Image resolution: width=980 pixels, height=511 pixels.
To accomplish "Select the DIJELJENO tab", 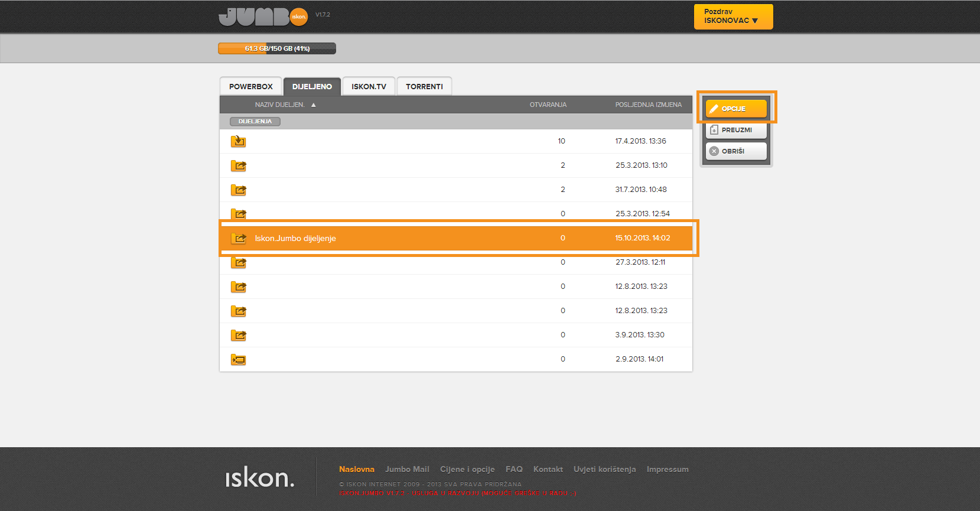I will click(x=312, y=86).
